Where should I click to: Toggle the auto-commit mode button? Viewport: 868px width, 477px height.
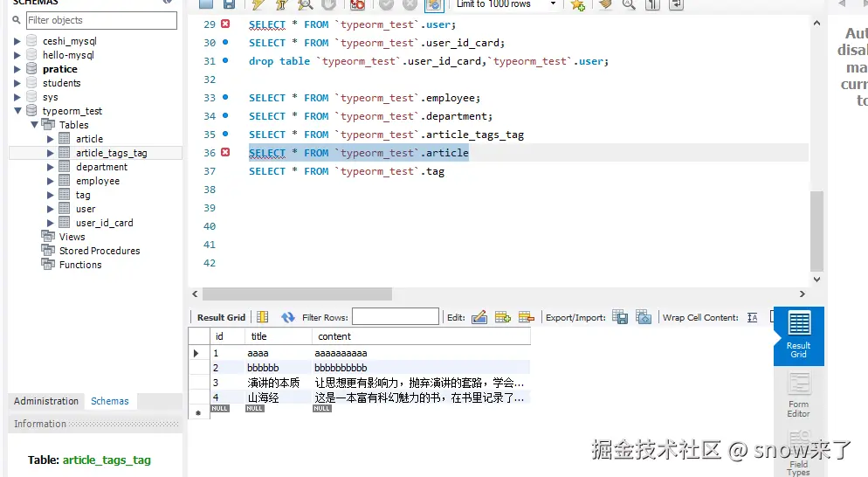tap(434, 4)
